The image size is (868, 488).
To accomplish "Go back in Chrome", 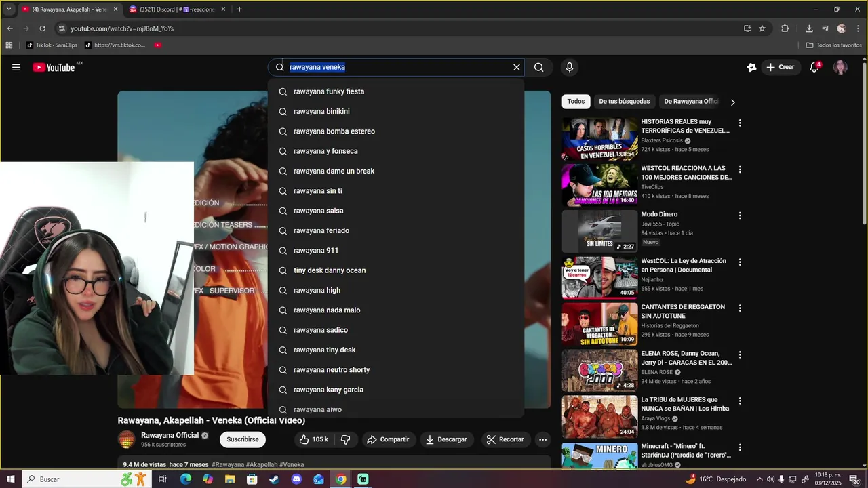I will pyautogui.click(x=9, y=28).
